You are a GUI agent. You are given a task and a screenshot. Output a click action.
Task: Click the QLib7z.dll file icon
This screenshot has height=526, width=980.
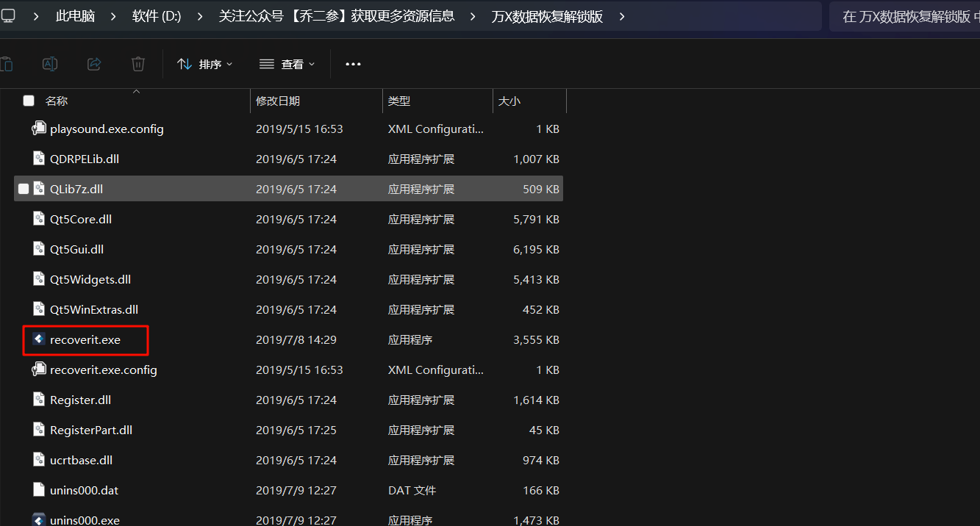coord(39,189)
